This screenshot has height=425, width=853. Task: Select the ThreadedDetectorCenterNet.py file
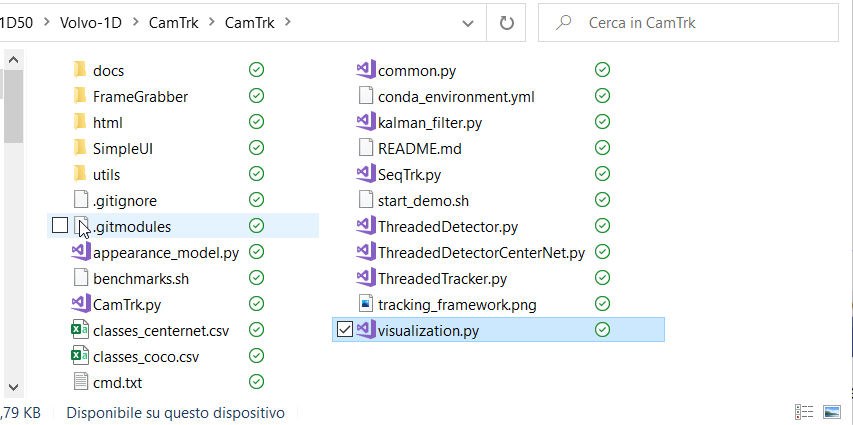(x=481, y=252)
